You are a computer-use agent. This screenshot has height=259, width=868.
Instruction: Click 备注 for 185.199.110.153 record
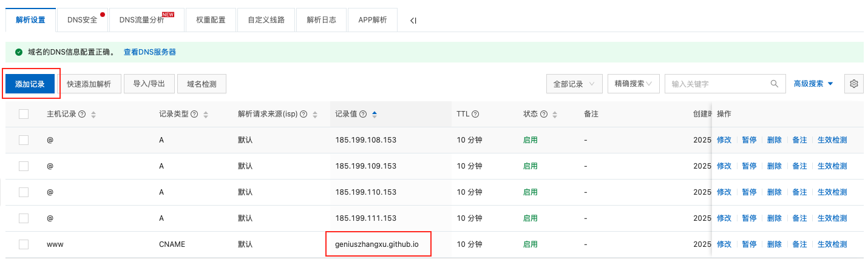coord(799,192)
